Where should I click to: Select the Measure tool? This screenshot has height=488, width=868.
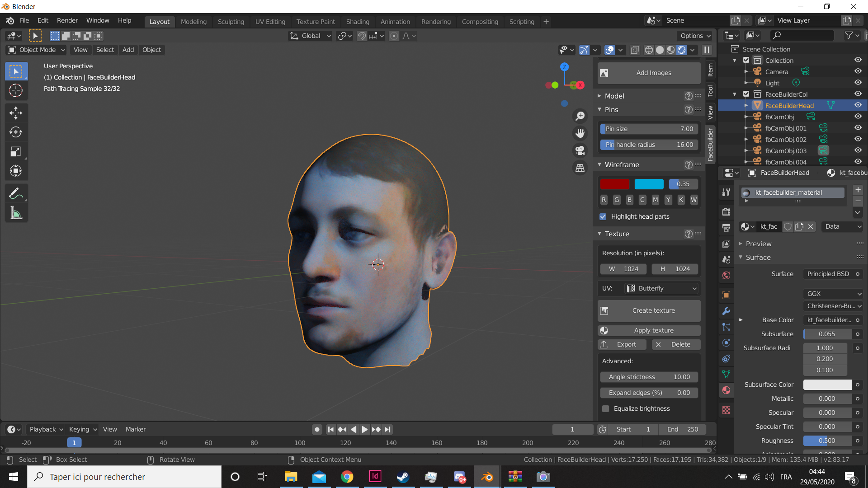[x=16, y=213]
